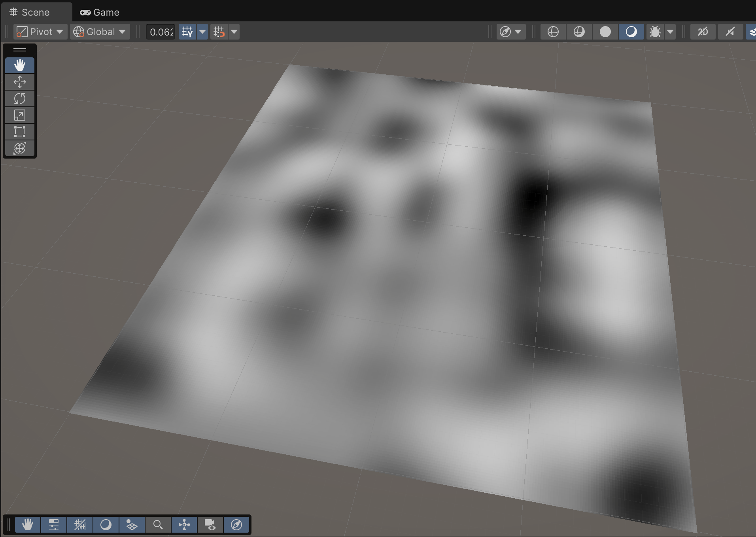Select the Transform tool
The height and width of the screenshot is (537, 756).
tap(20, 148)
